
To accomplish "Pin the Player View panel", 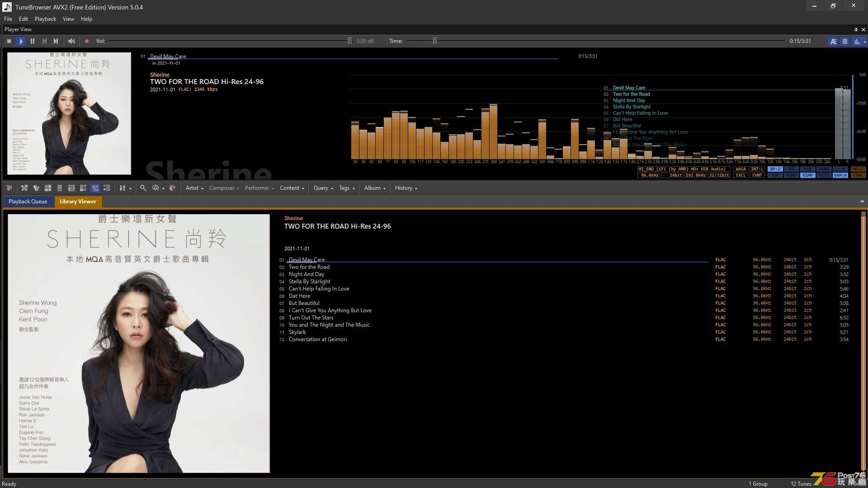I will tap(856, 29).
